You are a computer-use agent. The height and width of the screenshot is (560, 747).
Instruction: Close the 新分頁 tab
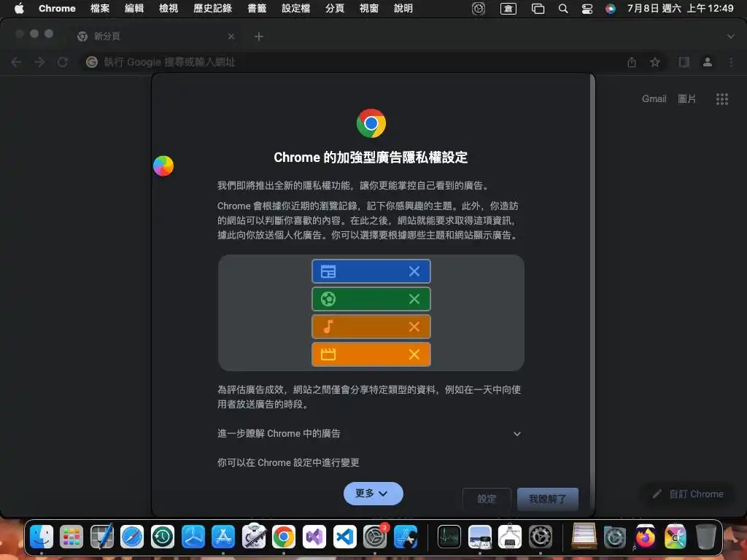coord(231,36)
